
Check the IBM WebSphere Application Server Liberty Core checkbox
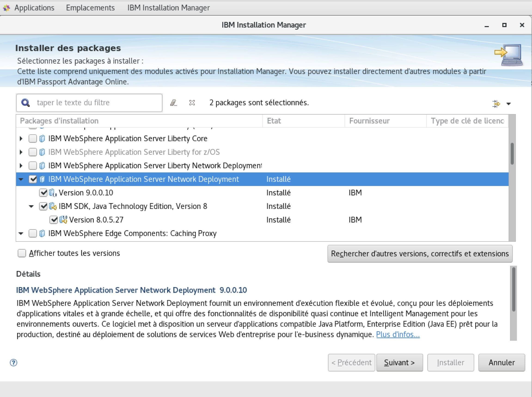pyautogui.click(x=33, y=138)
